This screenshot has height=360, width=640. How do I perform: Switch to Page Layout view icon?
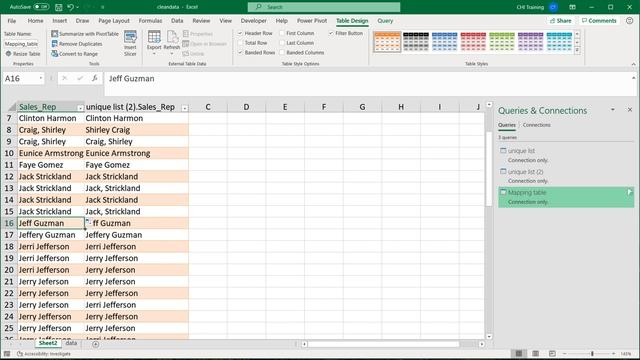click(535, 353)
